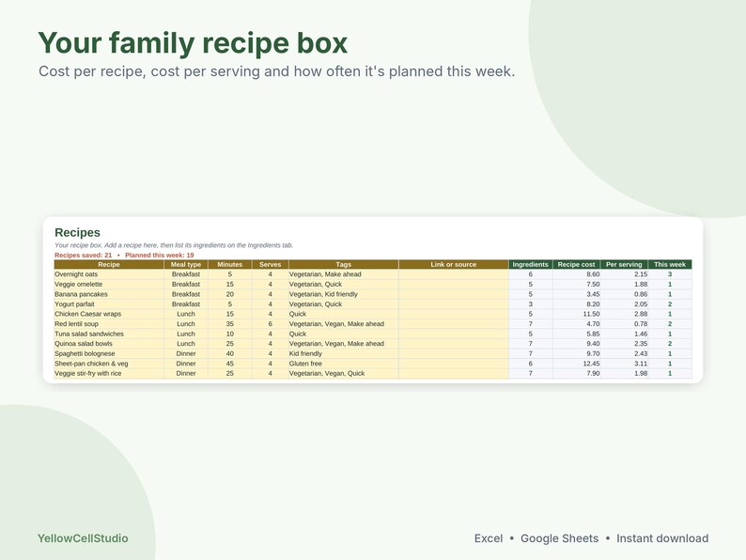Click the "This week" column header

[x=670, y=265]
